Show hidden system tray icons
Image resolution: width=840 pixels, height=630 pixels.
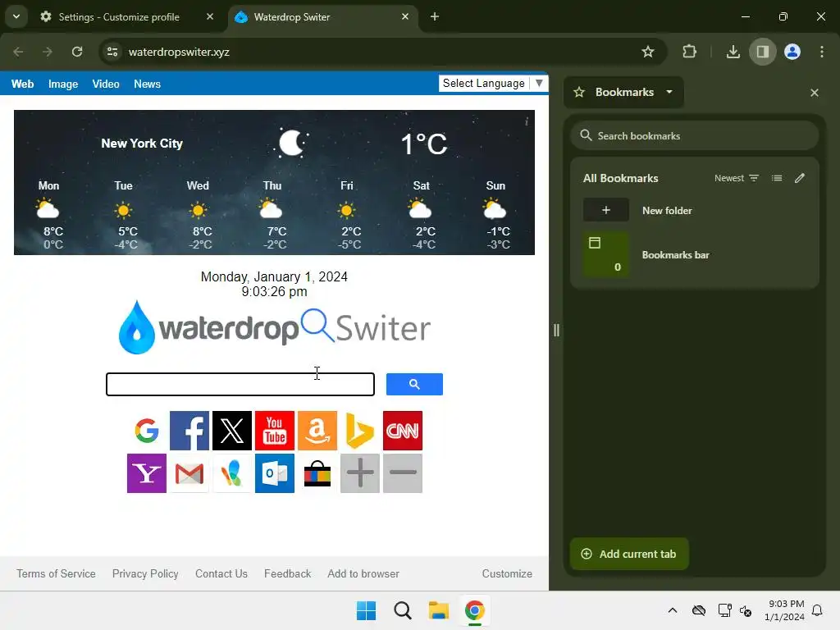tap(673, 610)
